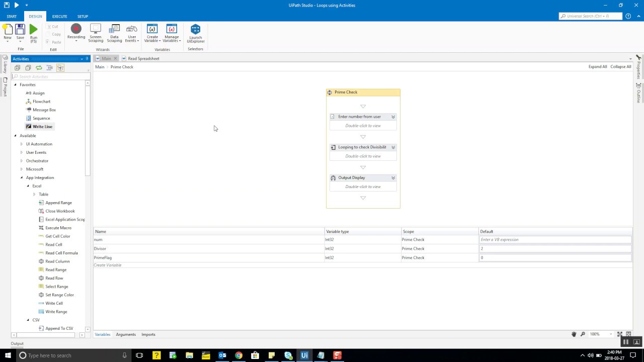Collapse the Available tree node

pos(15,135)
